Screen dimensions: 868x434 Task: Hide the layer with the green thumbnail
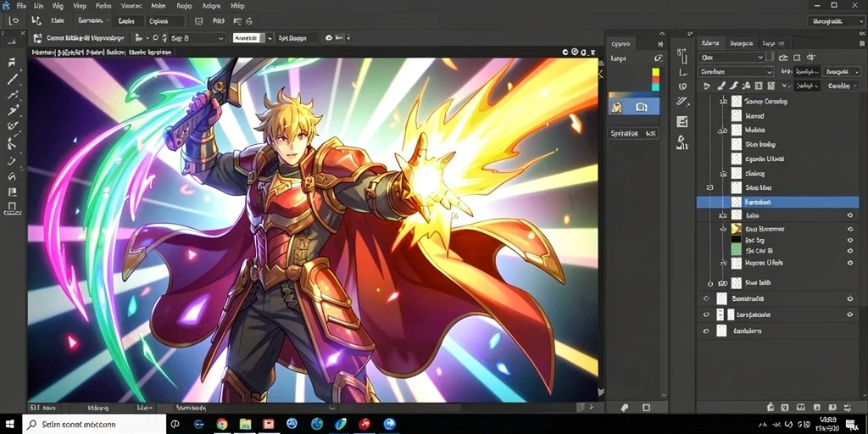pyautogui.click(x=849, y=251)
